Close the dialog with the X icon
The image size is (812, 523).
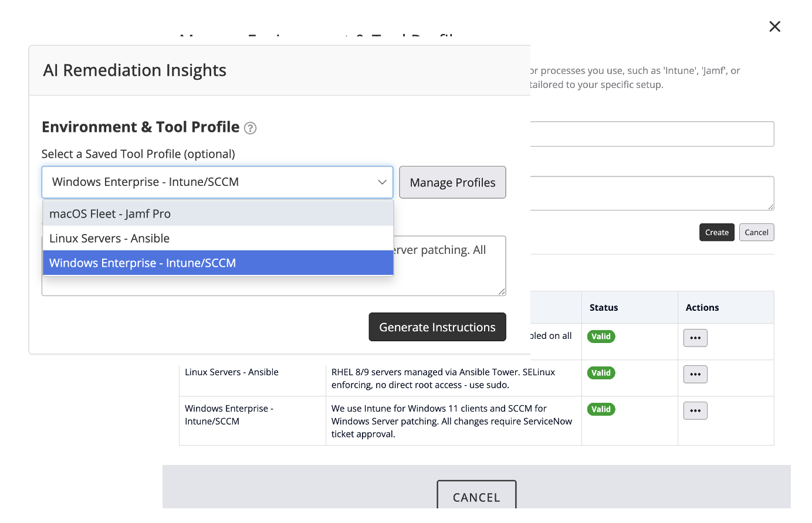[x=774, y=26]
